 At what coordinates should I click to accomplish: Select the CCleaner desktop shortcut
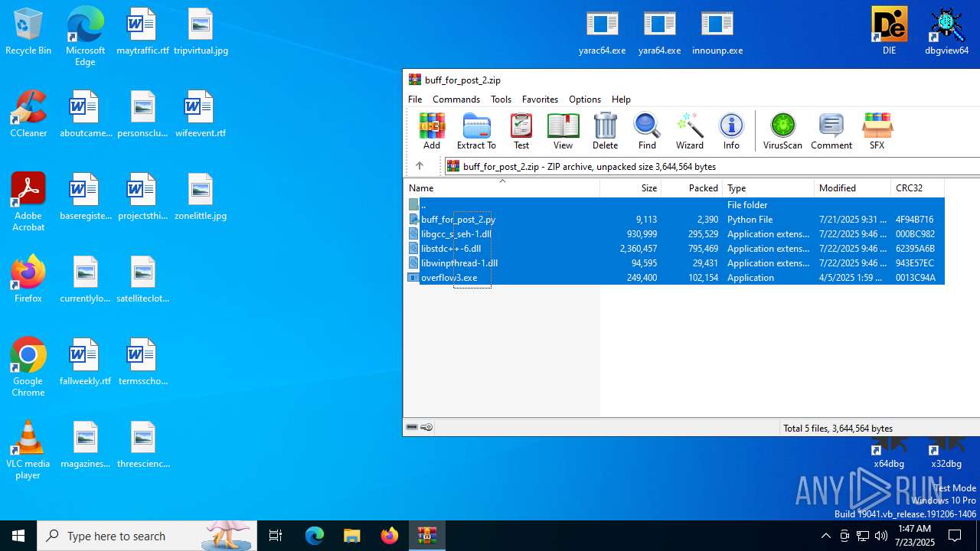click(x=28, y=115)
